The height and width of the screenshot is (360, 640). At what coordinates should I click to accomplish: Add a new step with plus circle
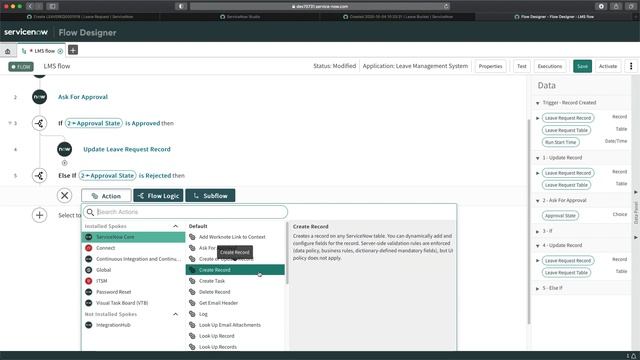click(40, 215)
